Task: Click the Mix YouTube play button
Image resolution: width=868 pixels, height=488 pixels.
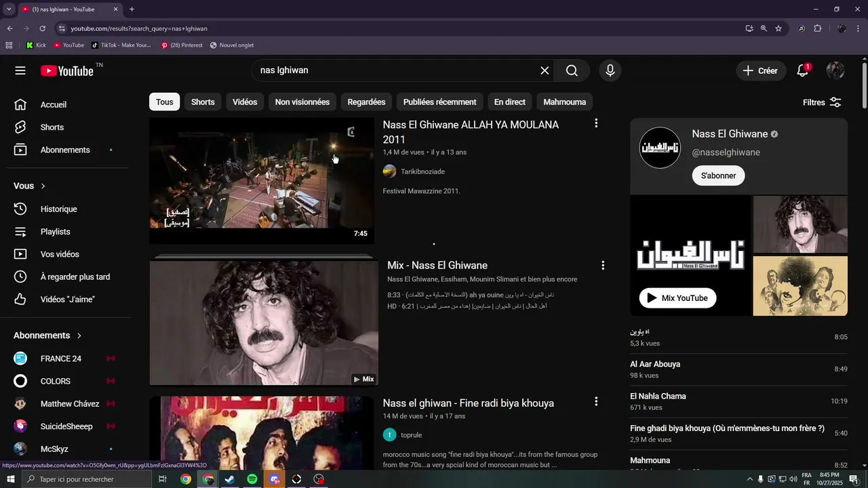Action: click(x=677, y=298)
